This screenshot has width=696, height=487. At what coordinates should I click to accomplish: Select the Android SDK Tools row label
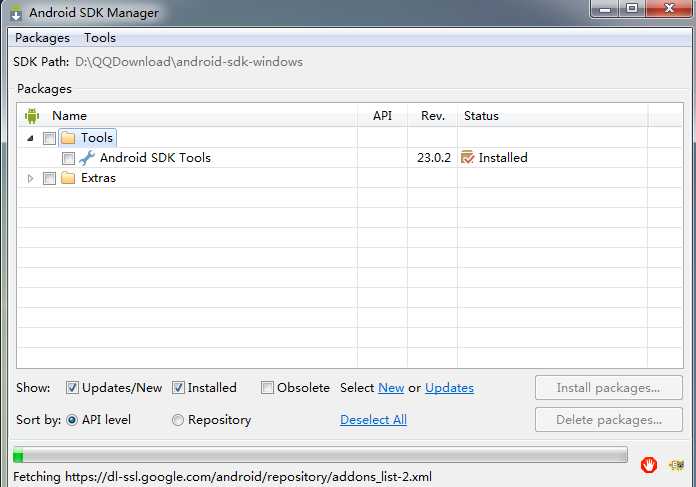(155, 158)
